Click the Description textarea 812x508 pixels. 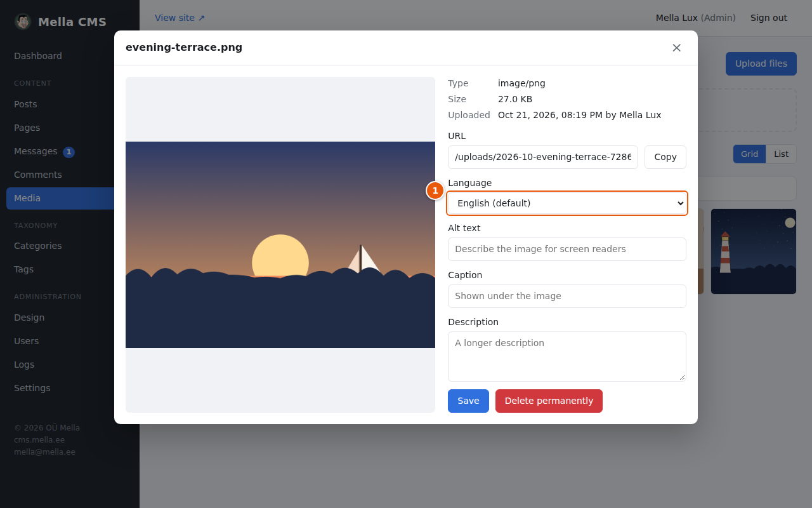pyautogui.click(x=567, y=356)
